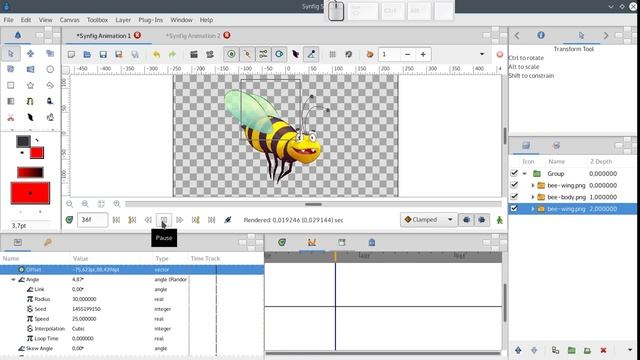Viewport: 640px width, 360px height.
Task: Uncheck the first bee-wing.png layer
Action: click(514, 185)
